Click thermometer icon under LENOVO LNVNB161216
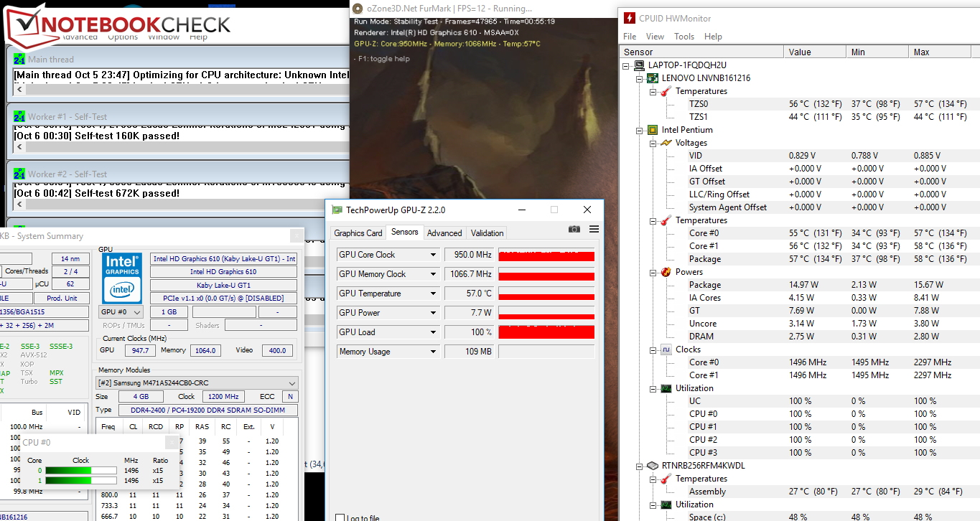 [666, 91]
